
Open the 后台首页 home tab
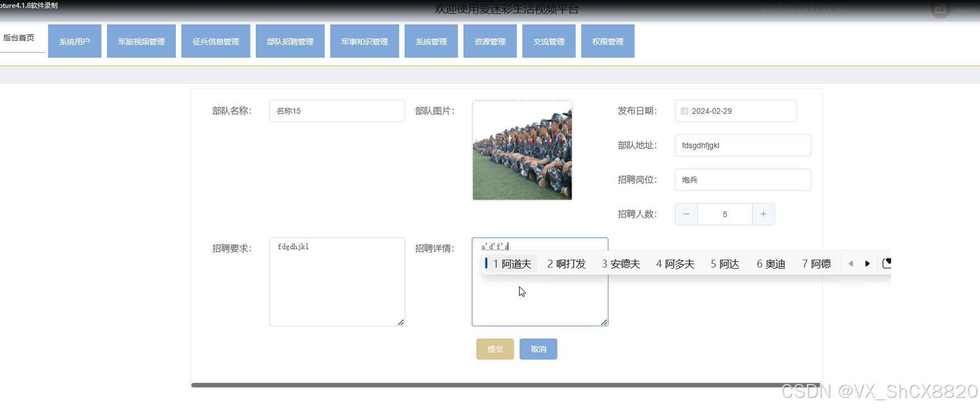click(x=18, y=38)
